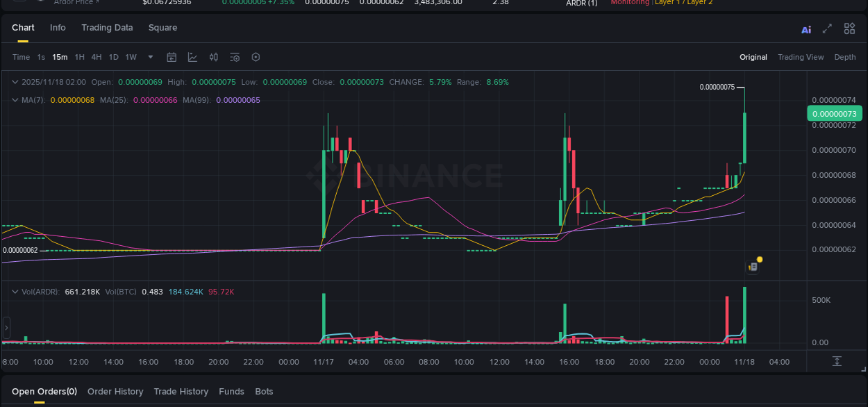Select the line chart overview icon
This screenshot has height=407, width=868.
coord(192,57)
